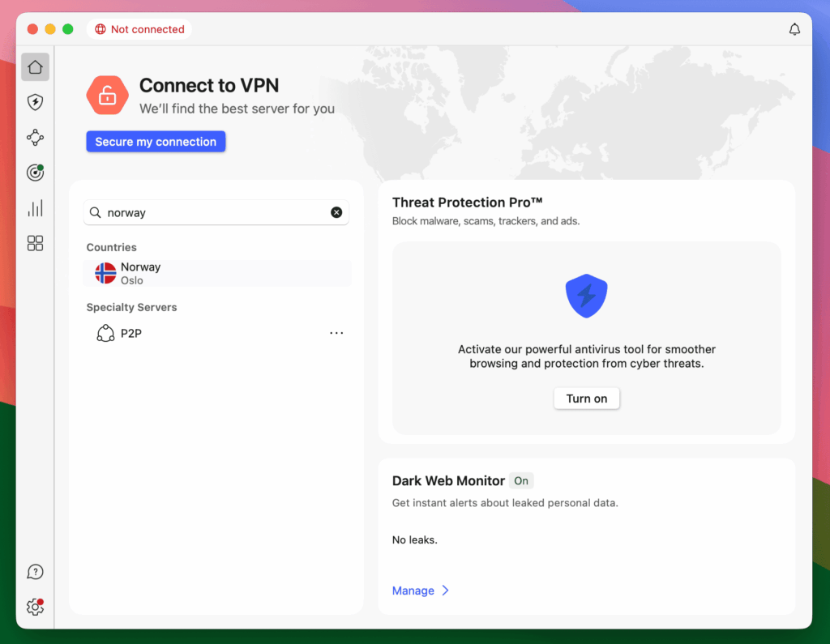Open the Home tab in sidebar

click(x=35, y=67)
